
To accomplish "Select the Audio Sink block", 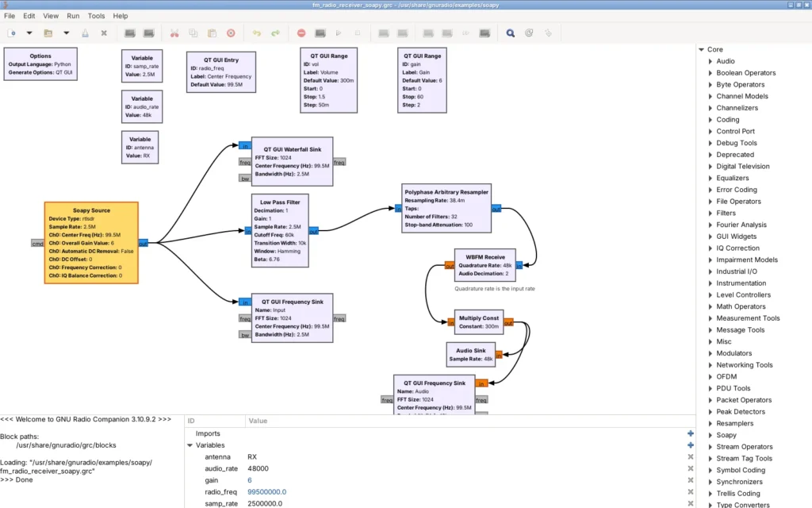I will [471, 355].
